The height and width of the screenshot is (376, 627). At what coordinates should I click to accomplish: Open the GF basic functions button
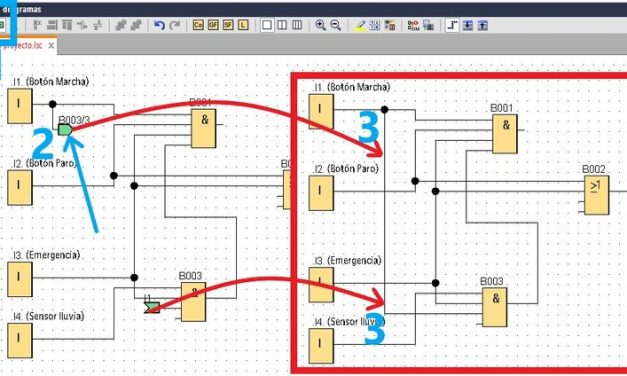tap(213, 25)
